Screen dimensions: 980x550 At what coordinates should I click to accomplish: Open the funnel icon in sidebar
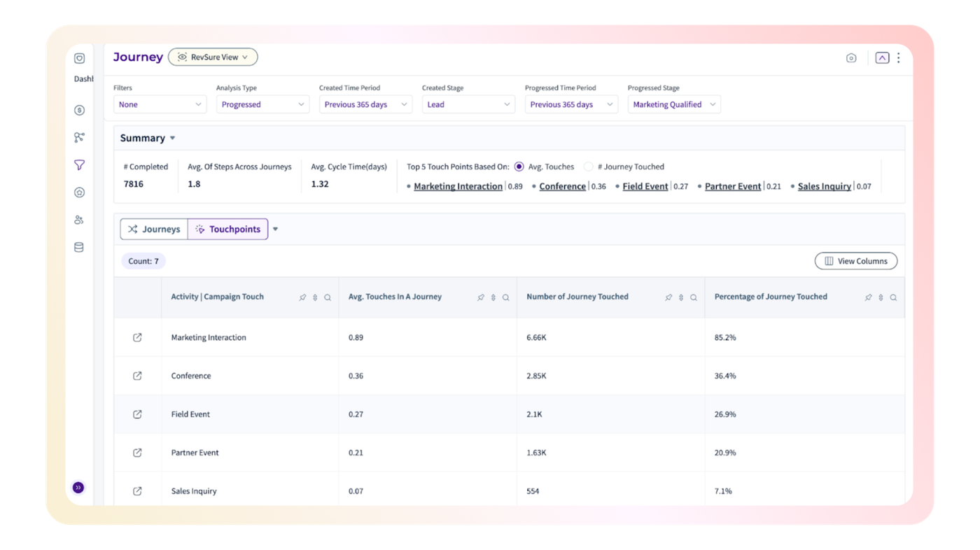79,164
